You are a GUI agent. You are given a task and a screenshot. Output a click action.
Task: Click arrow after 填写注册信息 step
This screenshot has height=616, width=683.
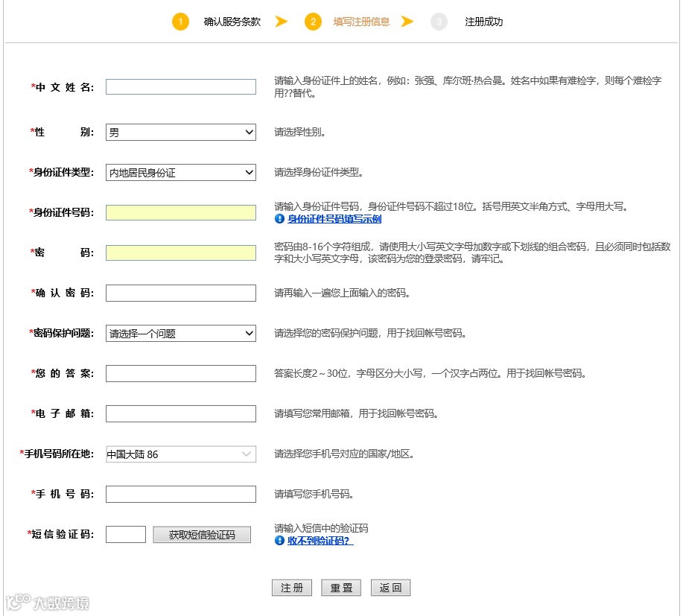pos(407,21)
